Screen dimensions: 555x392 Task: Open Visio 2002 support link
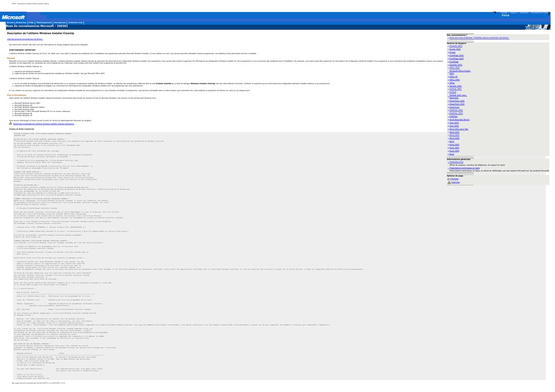click(454, 126)
